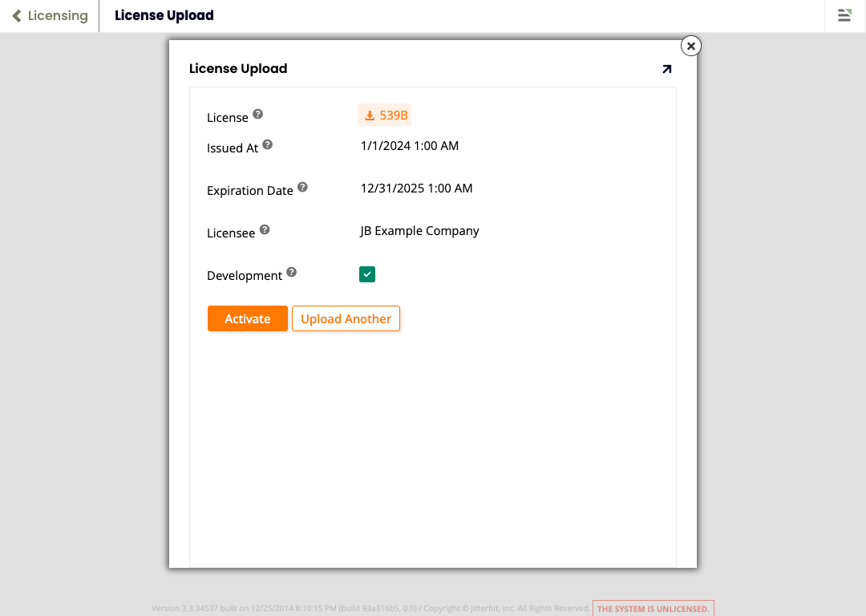Image resolution: width=866 pixels, height=616 pixels.
Task: Click the Licensee help icon
Action: click(265, 229)
